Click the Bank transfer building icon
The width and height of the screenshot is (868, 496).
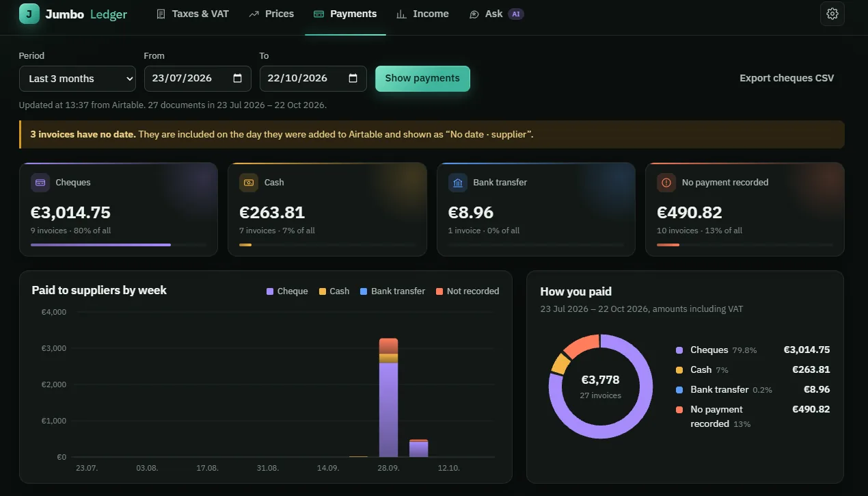[458, 183]
